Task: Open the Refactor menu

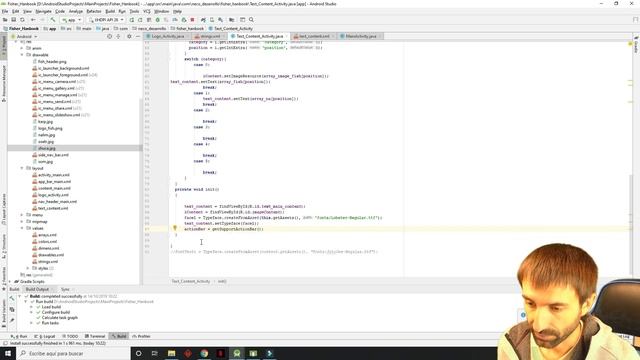Action: 94,11
